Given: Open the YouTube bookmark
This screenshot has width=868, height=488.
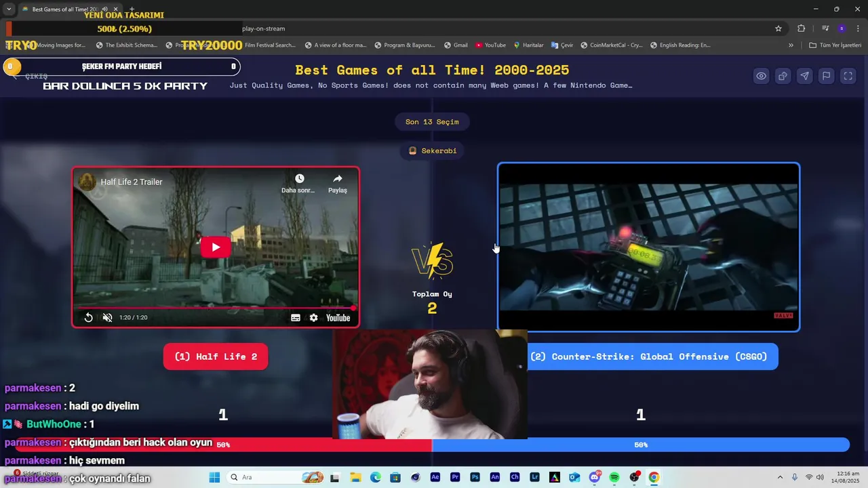Looking at the screenshot, I should tap(490, 45).
